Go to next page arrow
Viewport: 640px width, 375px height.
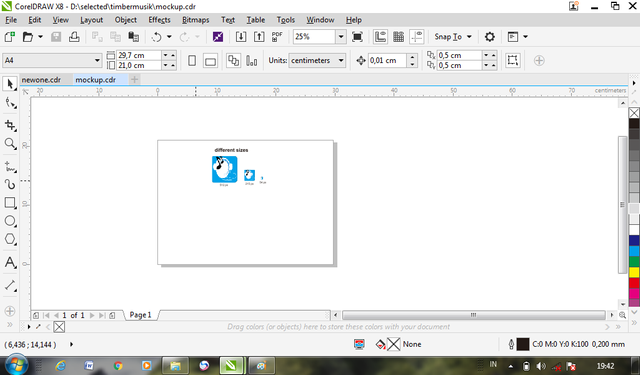[x=92, y=315]
